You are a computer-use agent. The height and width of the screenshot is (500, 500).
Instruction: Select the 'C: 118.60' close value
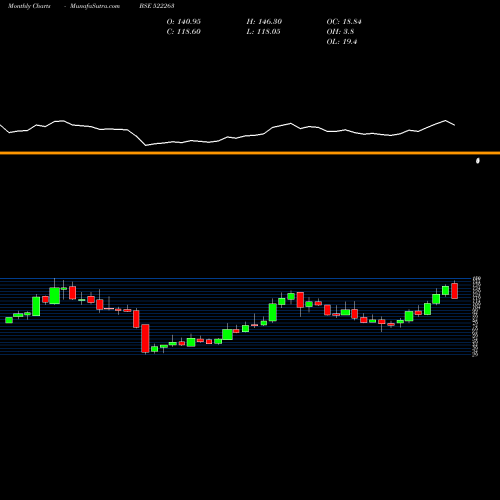(184, 32)
